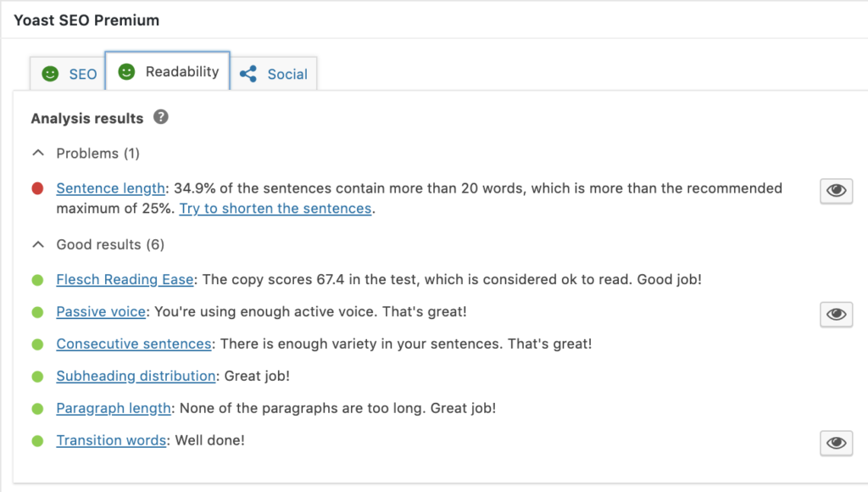868x492 pixels.
Task: Open the Flesch Reading Ease link
Action: point(125,279)
